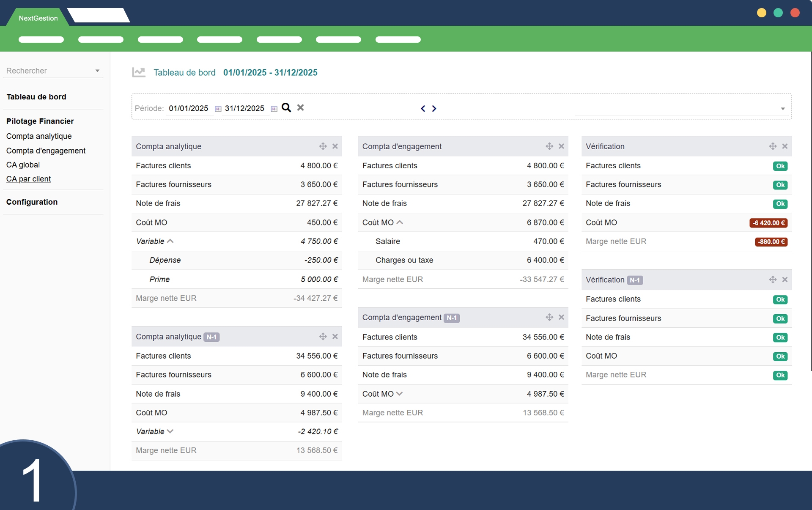Clear the period filter with the X icon
This screenshot has height=510, width=812.
coord(300,108)
